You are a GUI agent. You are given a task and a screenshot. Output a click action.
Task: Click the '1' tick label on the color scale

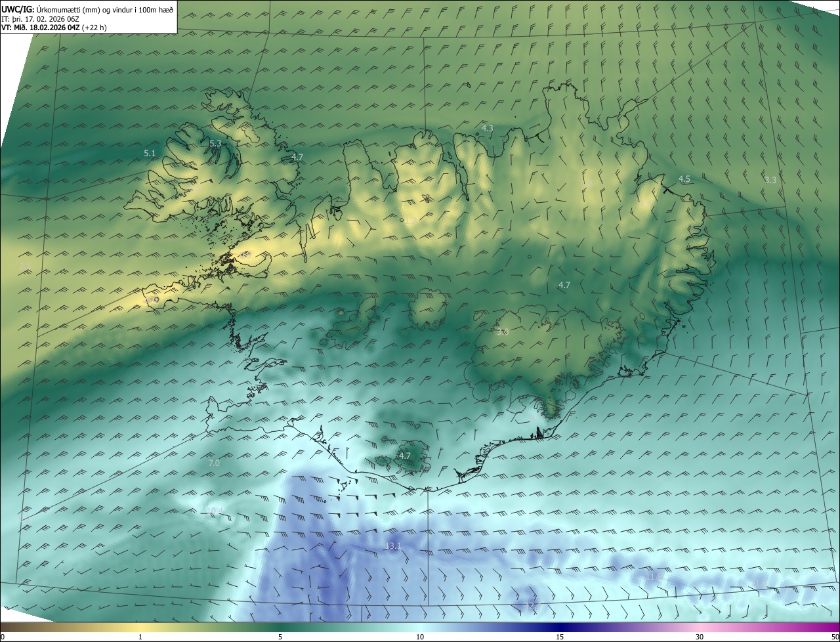point(140,637)
